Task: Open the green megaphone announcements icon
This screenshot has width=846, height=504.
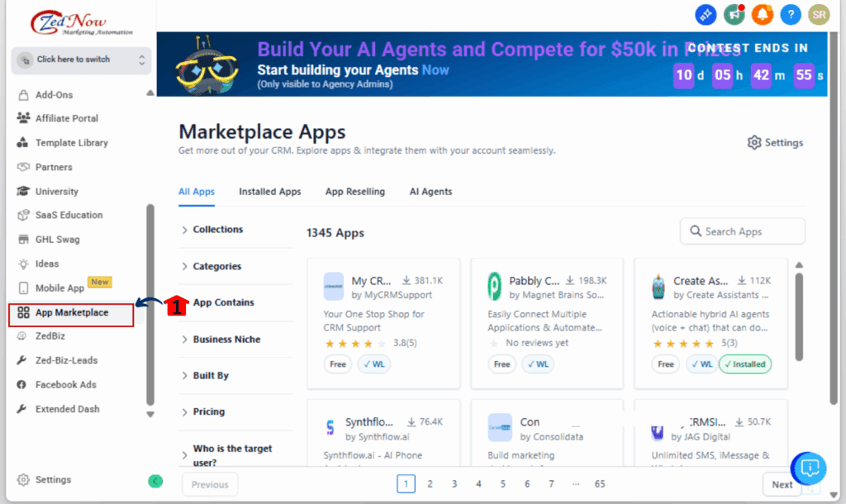Action: [734, 15]
